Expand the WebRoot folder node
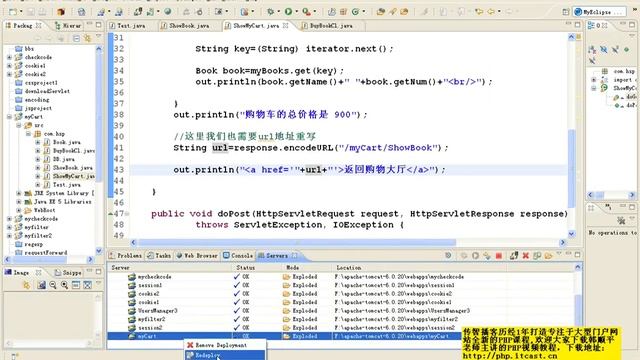640x360 pixels. [x=19, y=210]
